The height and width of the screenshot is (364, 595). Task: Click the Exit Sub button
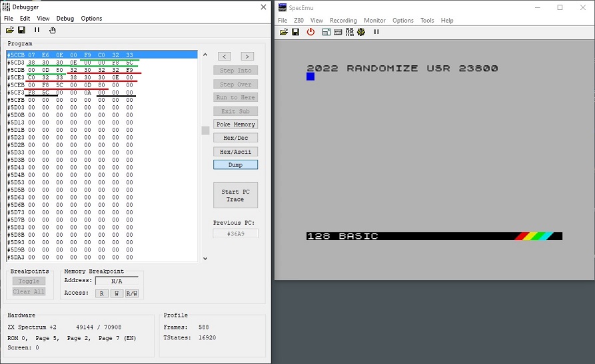(235, 111)
